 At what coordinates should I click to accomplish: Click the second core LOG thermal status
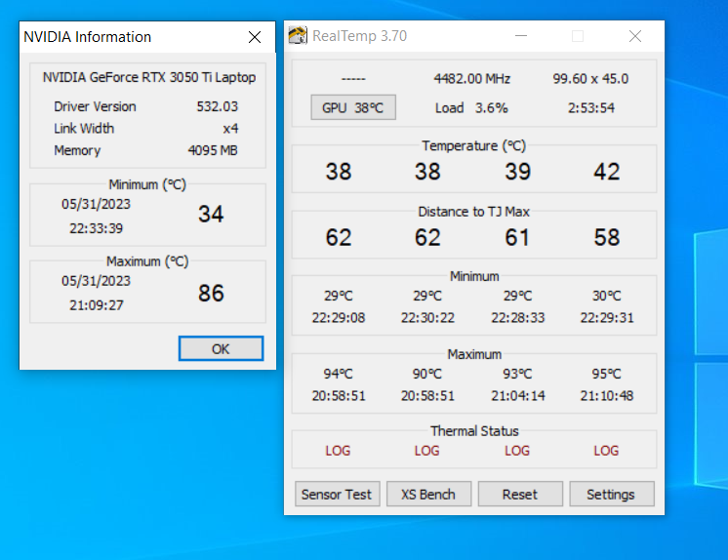click(x=427, y=451)
